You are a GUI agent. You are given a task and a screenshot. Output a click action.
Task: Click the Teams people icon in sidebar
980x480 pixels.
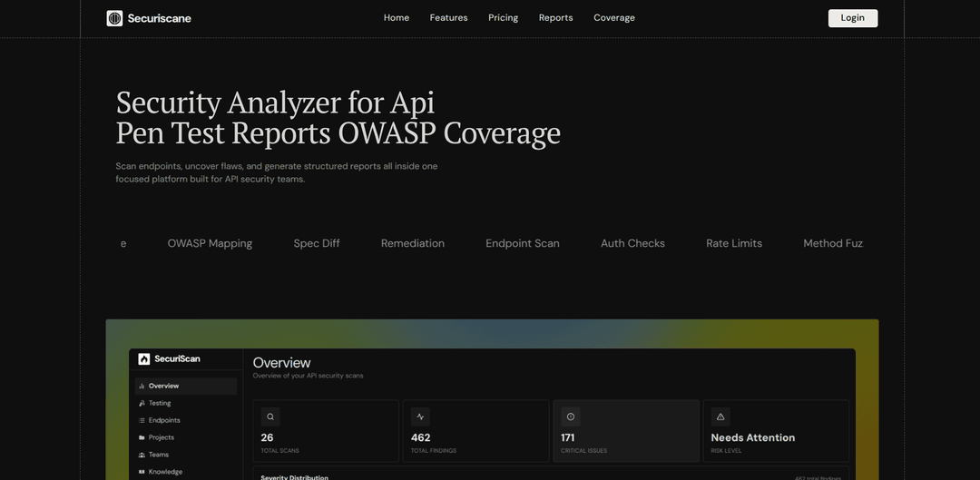click(142, 455)
